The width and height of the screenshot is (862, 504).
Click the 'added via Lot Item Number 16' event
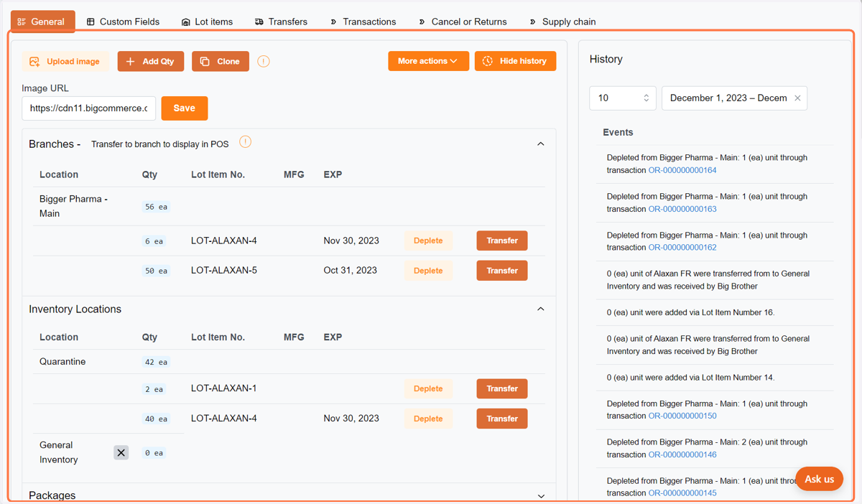click(x=690, y=312)
